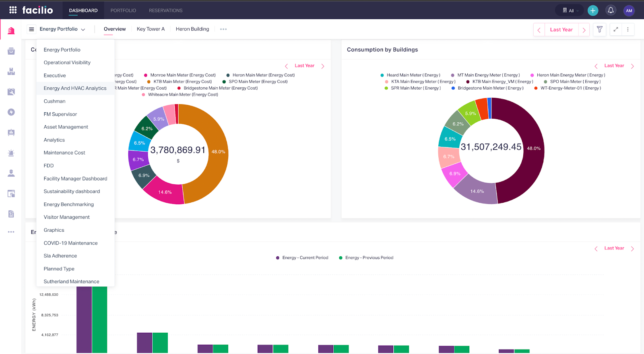644x354 pixels.
Task: Toggle Monroe Main Meter (Energy Cost) legend
Action: tap(180, 75)
